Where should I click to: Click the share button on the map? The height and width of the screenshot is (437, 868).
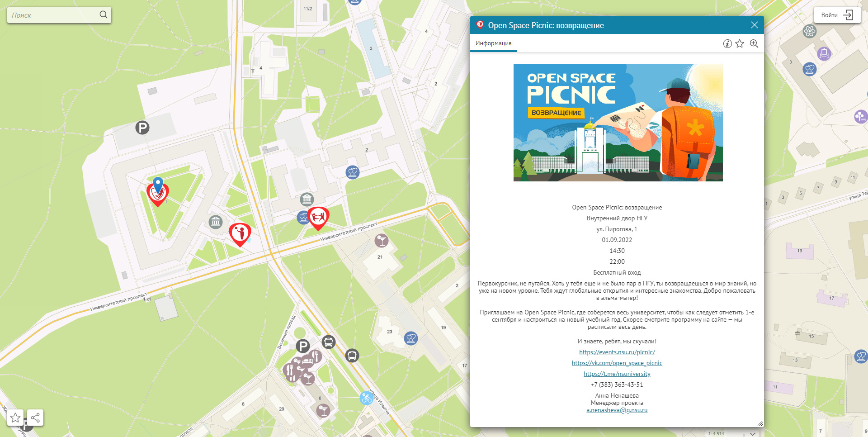coord(35,418)
